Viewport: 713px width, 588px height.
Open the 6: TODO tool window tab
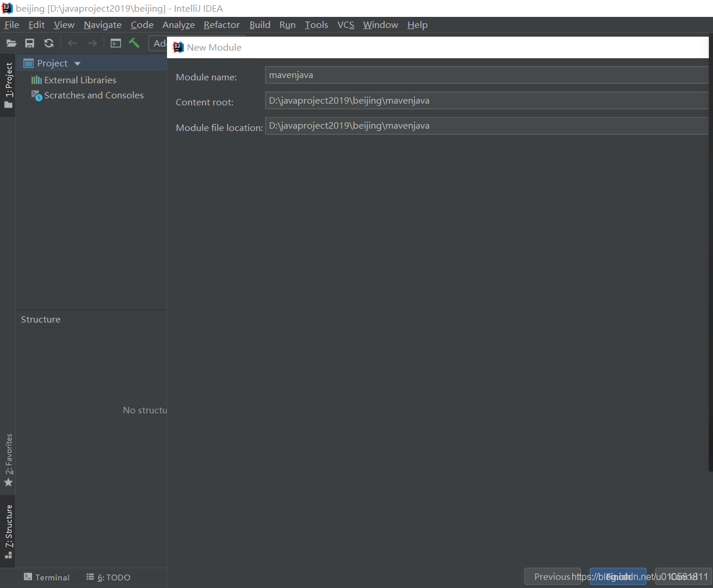pyautogui.click(x=108, y=577)
